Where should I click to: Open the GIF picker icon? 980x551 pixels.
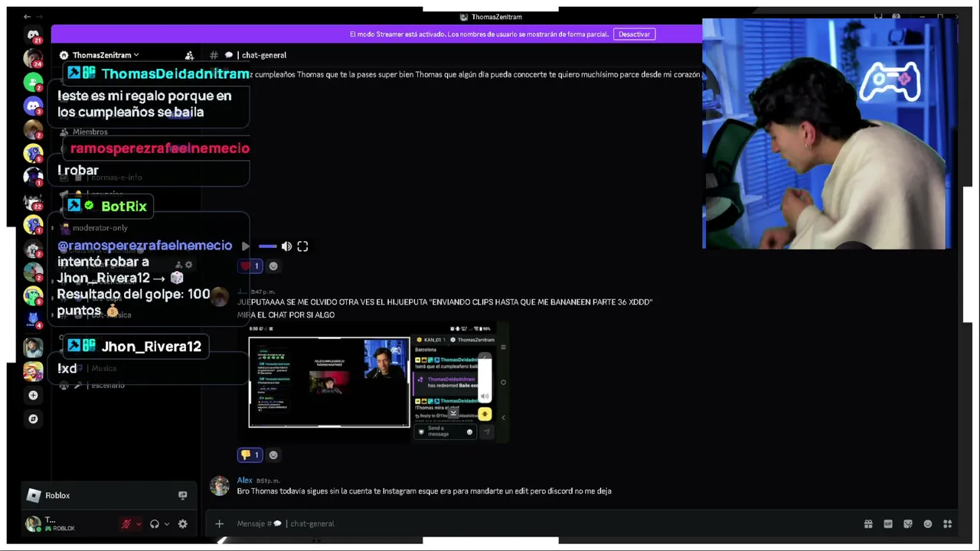888,524
